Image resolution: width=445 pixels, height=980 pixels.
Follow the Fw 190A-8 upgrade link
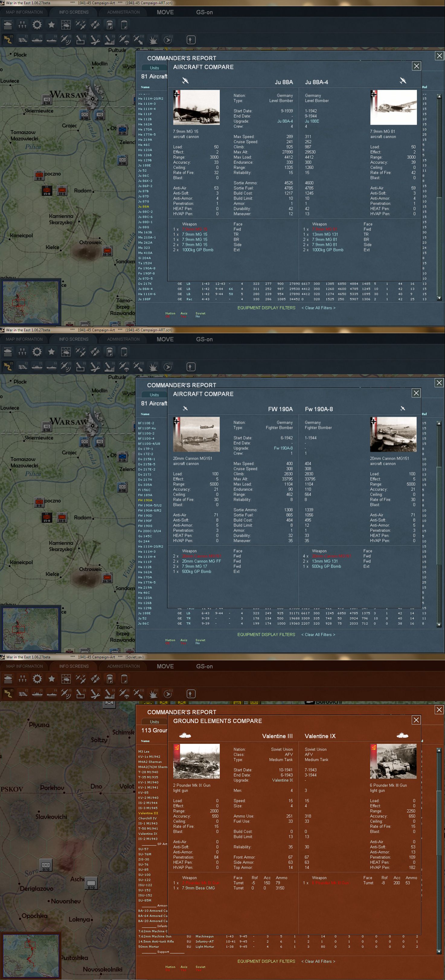283,448
